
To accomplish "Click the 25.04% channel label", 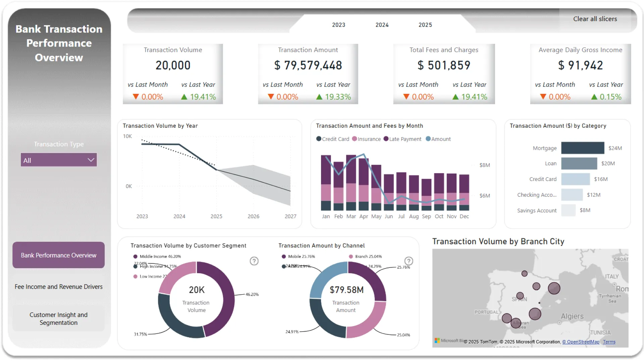I will point(404,335).
